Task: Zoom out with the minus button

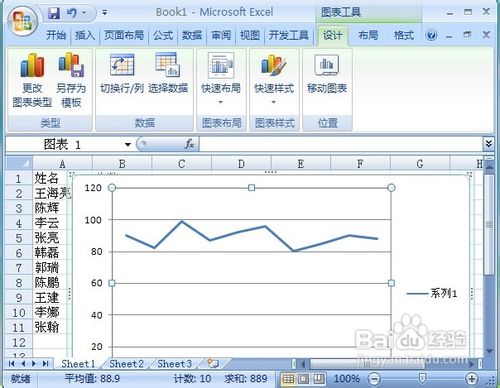Action: coord(374,379)
